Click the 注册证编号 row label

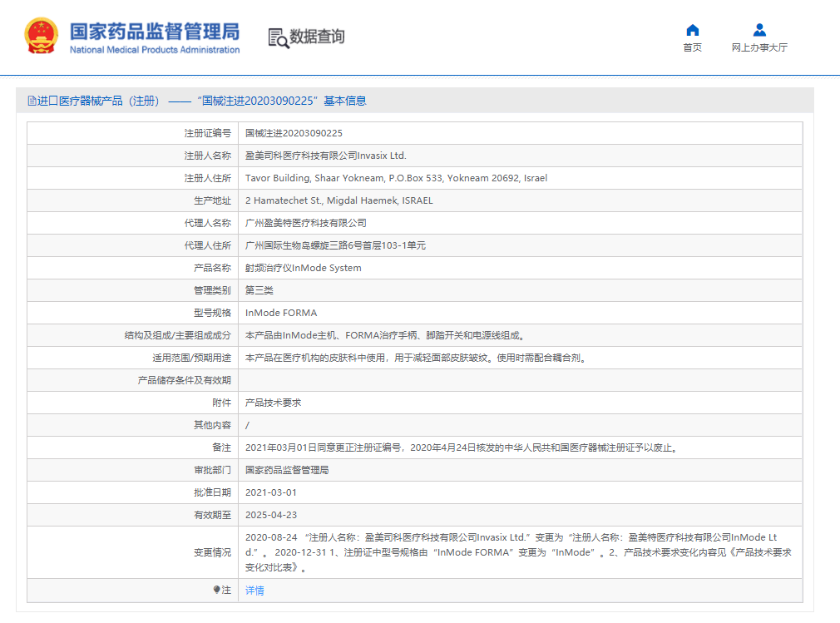(x=208, y=133)
